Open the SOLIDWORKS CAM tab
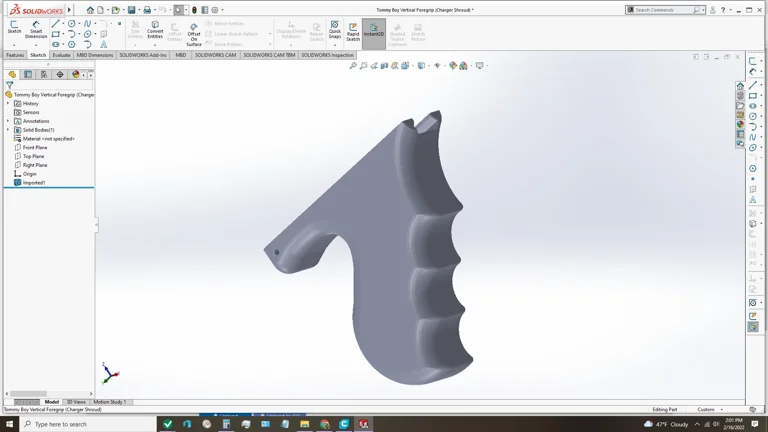Viewport: 768px width, 432px height. [x=215, y=55]
